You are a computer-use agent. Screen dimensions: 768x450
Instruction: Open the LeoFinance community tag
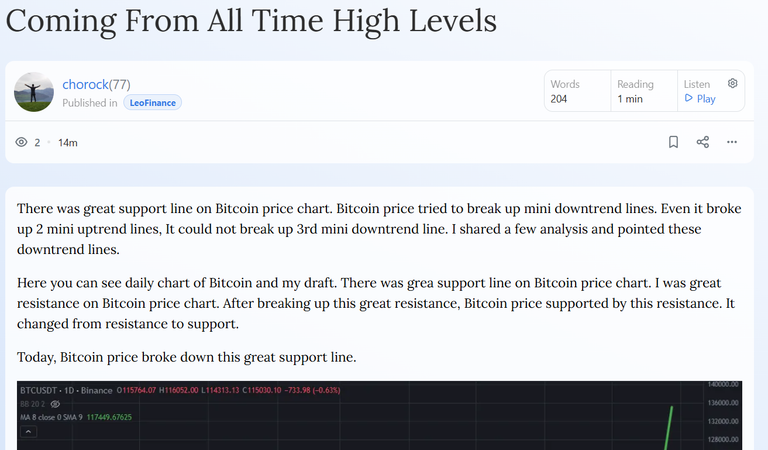pos(152,103)
